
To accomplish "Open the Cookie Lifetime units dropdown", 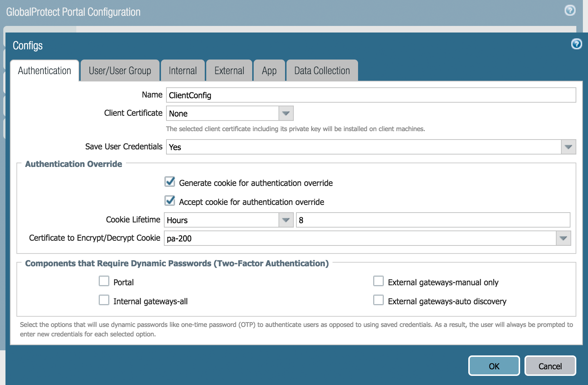I will (x=286, y=220).
